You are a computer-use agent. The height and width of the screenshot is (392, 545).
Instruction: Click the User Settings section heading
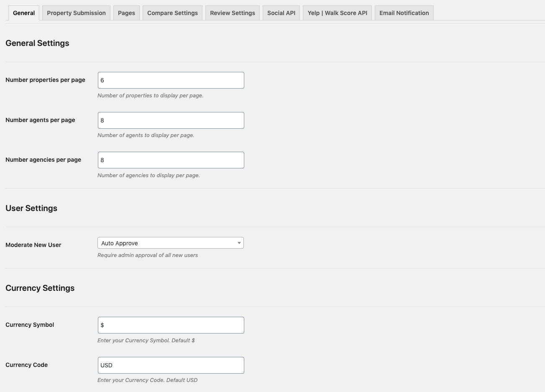31,208
